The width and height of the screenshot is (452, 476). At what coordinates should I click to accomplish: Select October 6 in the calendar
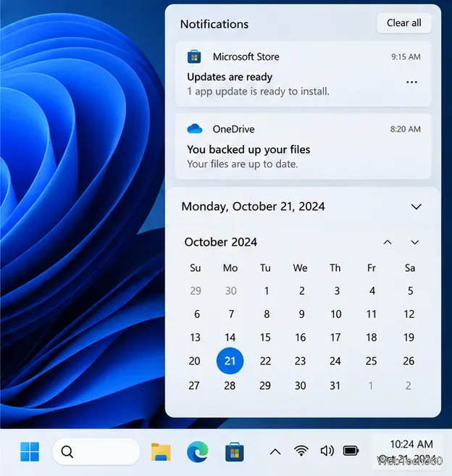click(x=197, y=314)
